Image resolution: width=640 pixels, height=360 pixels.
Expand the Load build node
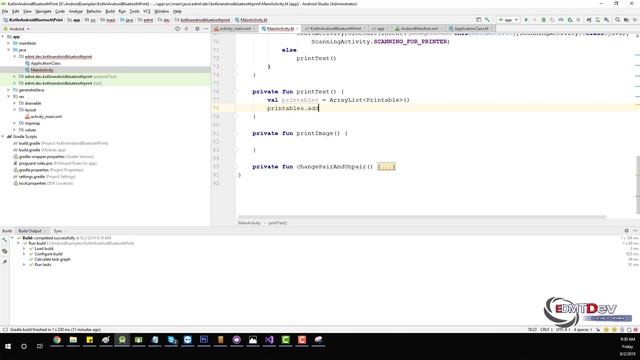click(24, 249)
